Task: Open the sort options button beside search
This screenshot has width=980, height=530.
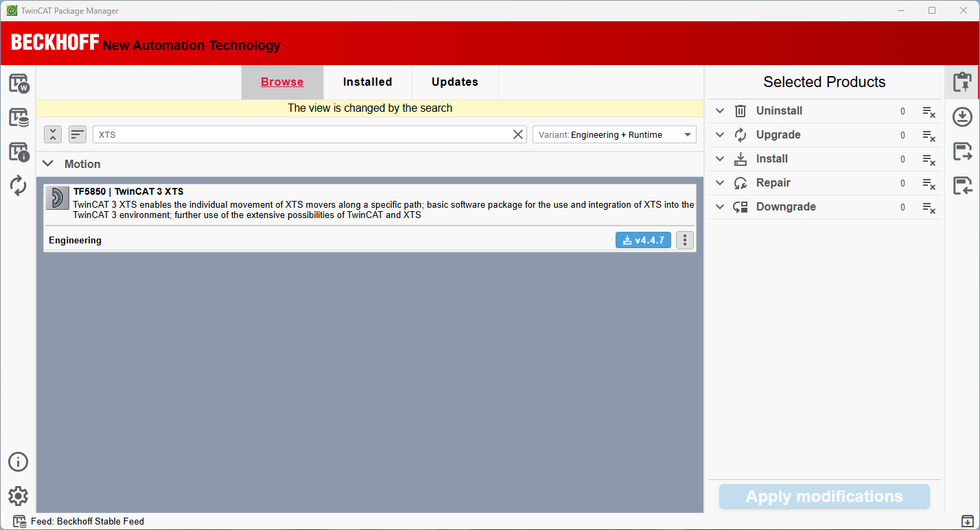Action: coord(78,134)
